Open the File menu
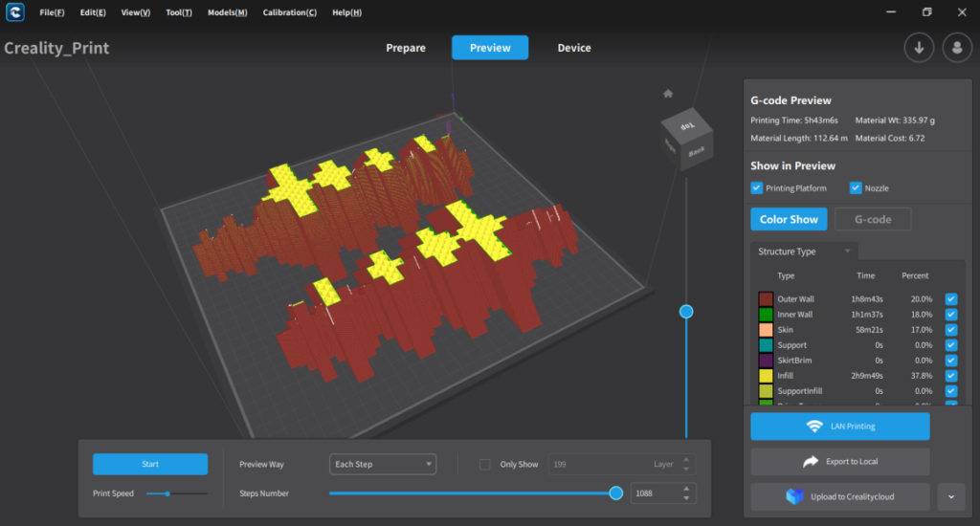Image resolution: width=980 pixels, height=526 pixels. click(x=52, y=12)
